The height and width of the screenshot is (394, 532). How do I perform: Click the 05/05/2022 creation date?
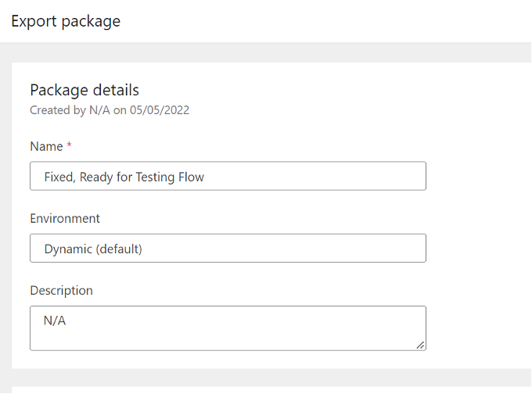tap(160, 110)
